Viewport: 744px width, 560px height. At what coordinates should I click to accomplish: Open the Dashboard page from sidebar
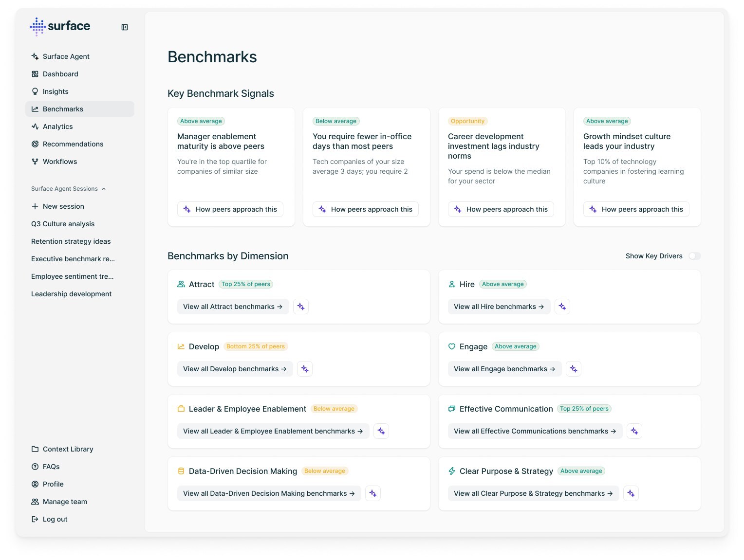point(60,74)
